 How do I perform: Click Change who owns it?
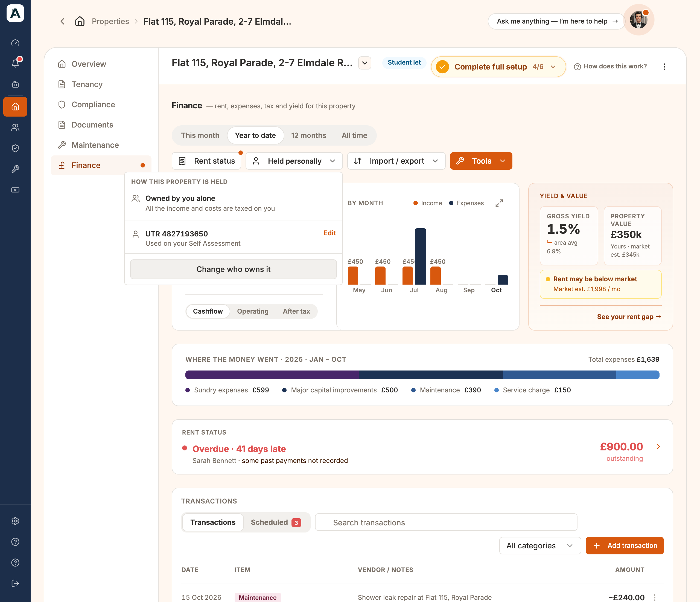[233, 269]
